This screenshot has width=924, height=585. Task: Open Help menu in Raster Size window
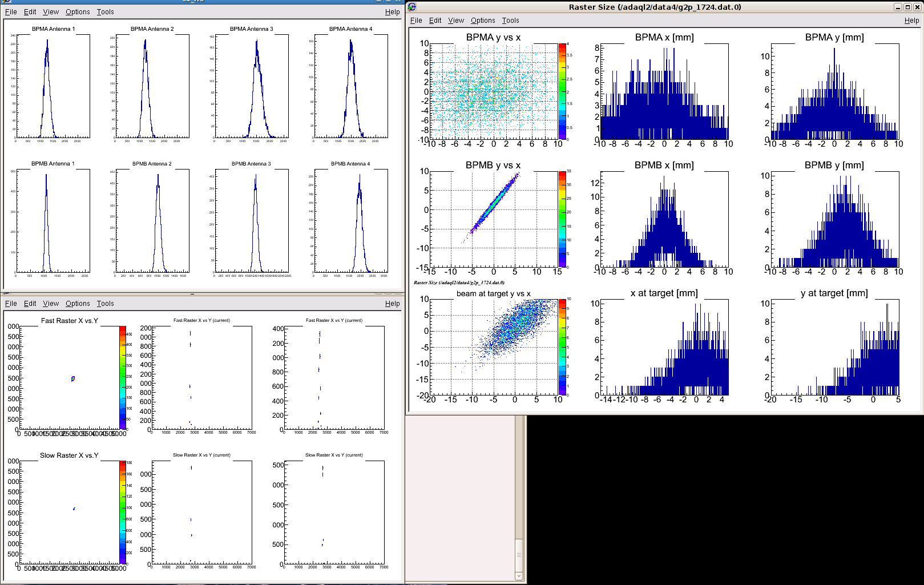coord(912,20)
